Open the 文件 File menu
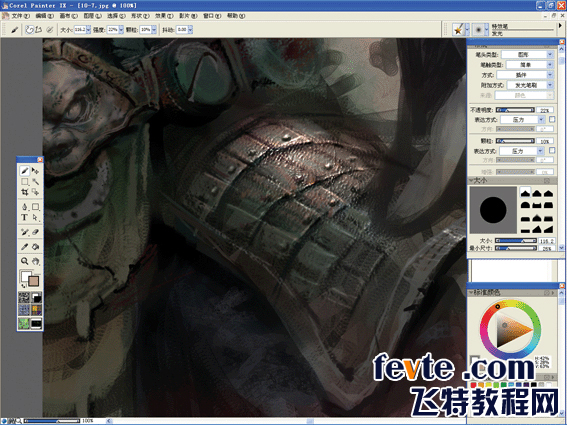The image size is (567, 425). (x=20, y=16)
